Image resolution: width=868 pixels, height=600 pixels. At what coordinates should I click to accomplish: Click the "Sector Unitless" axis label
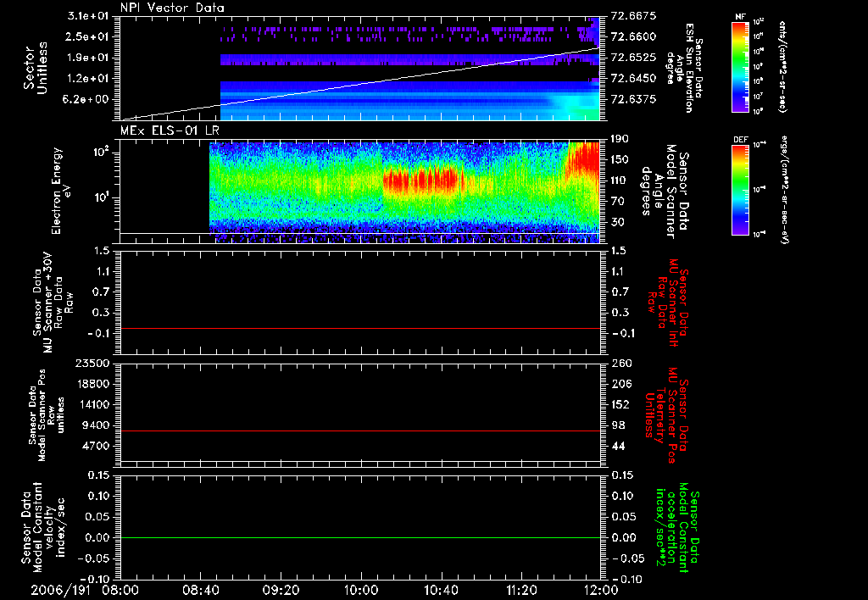36,68
